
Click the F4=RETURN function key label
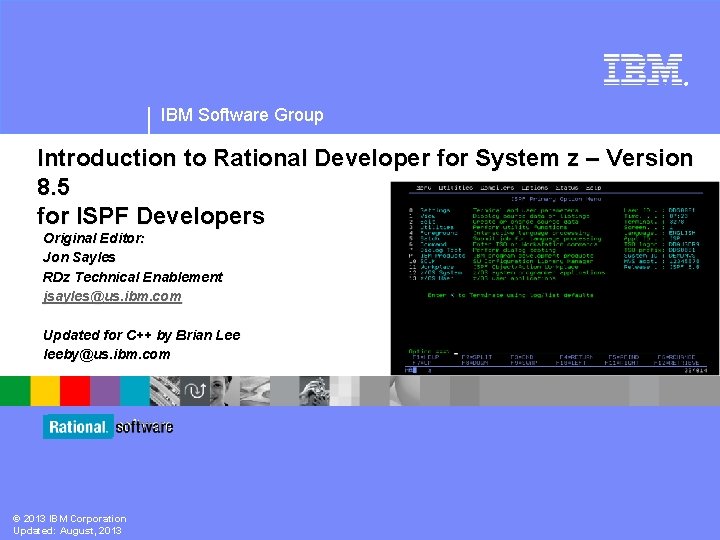point(576,357)
